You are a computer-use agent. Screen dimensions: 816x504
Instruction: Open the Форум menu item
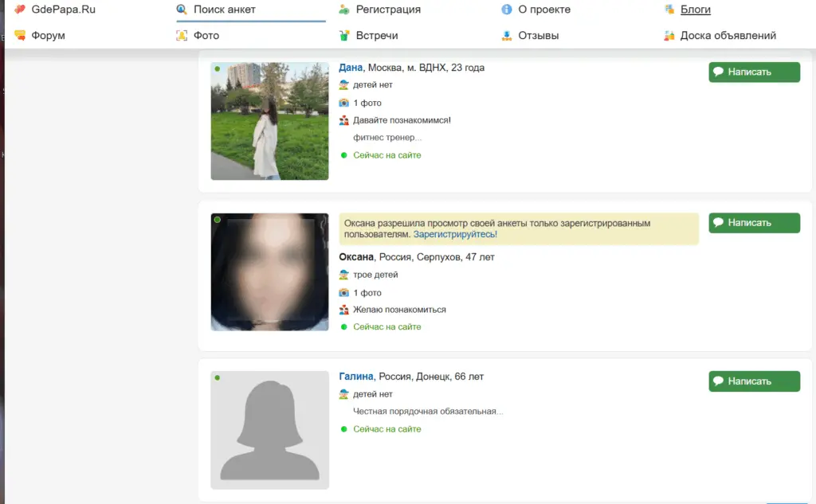[x=48, y=36]
